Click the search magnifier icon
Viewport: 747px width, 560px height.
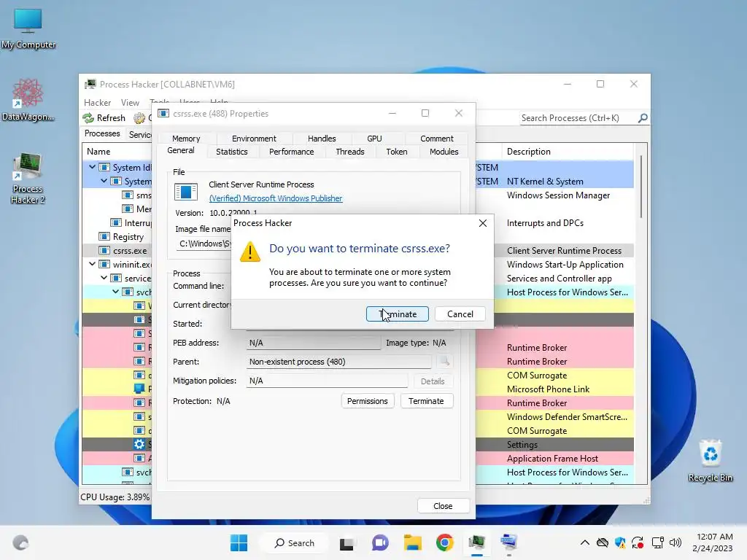[643, 117]
